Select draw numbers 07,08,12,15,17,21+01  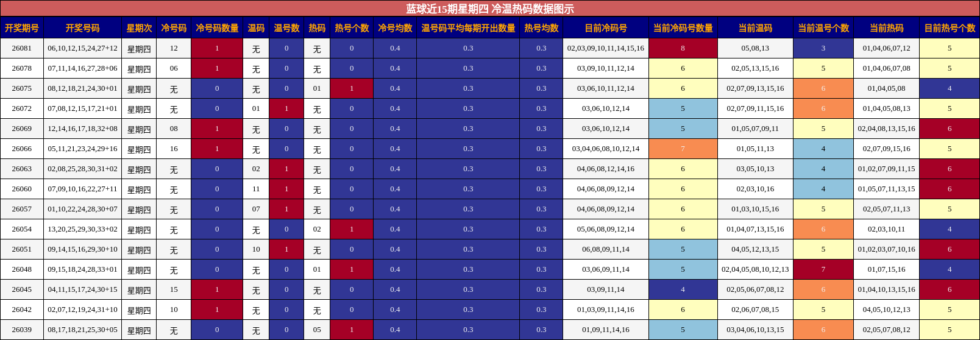[x=82, y=108]
